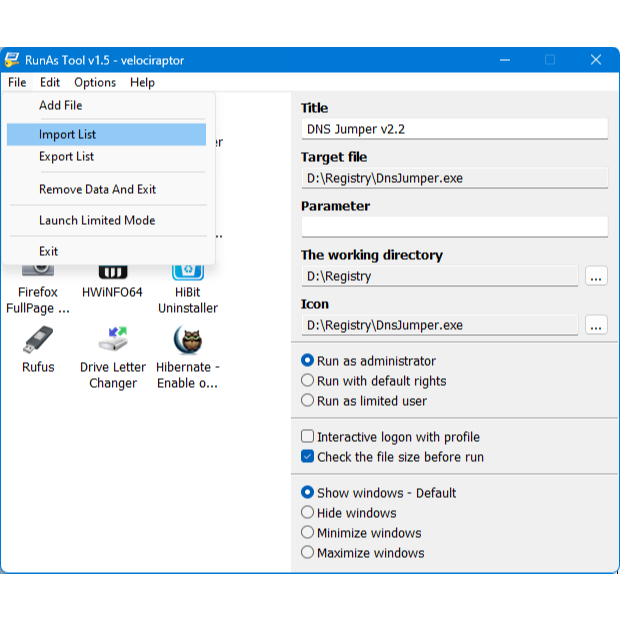Select the Drive Letter Changer icon
Viewport: 620px width, 620px height.
[113, 339]
